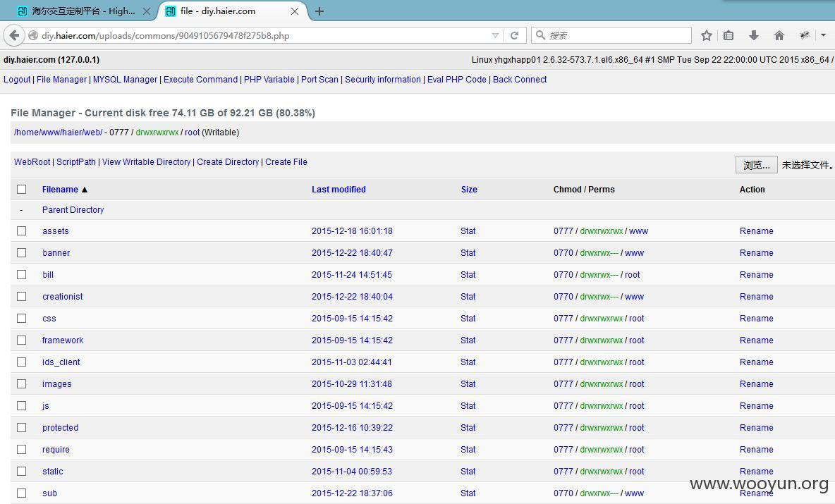Check the banner row checkbox

pos(21,253)
